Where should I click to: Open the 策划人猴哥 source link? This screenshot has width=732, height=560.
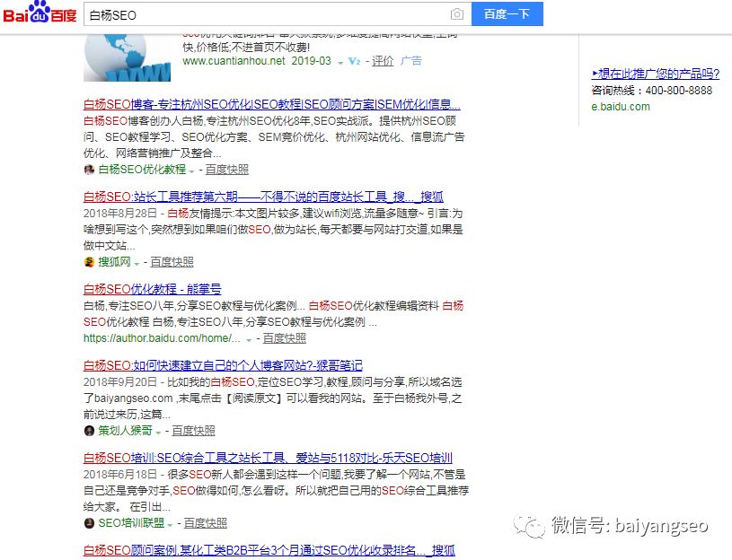point(125,431)
